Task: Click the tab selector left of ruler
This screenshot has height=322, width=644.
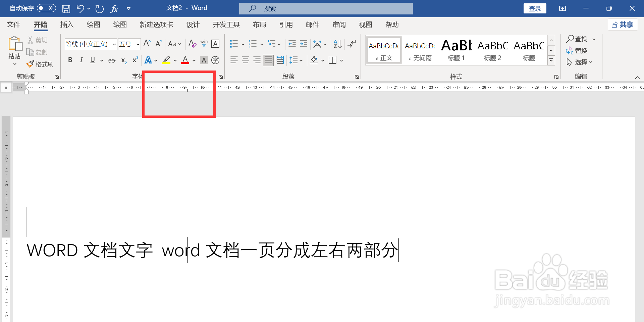Action: pyautogui.click(x=6, y=88)
